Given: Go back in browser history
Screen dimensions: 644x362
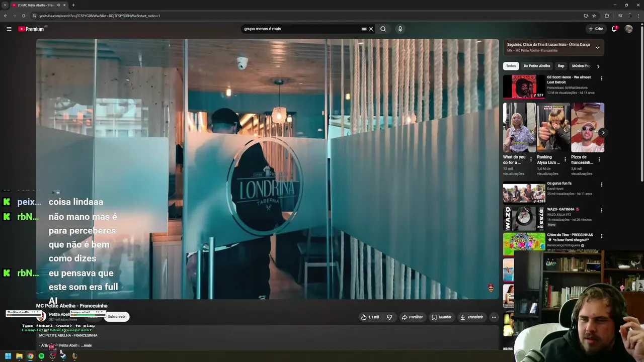Looking at the screenshot, I should tap(6, 16).
